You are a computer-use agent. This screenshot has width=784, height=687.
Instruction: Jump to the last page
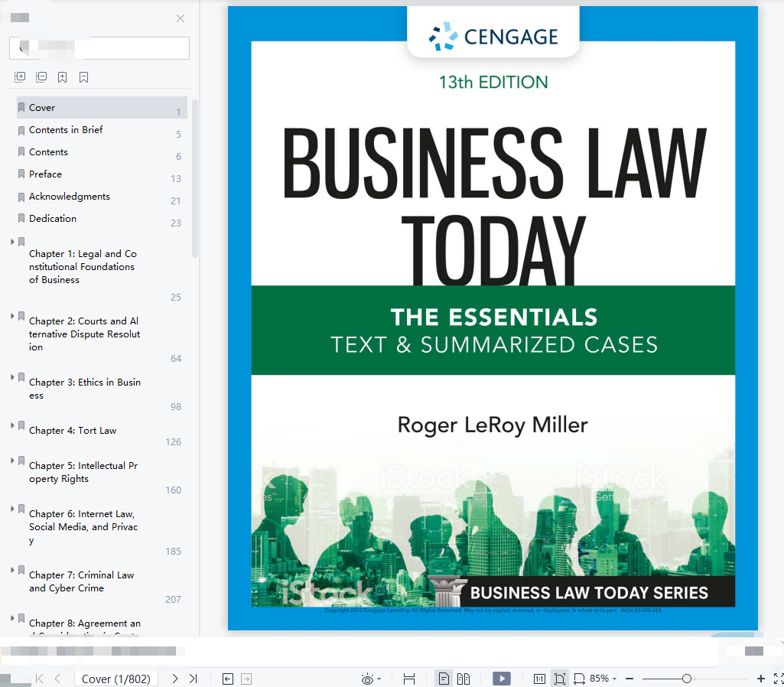(193, 679)
